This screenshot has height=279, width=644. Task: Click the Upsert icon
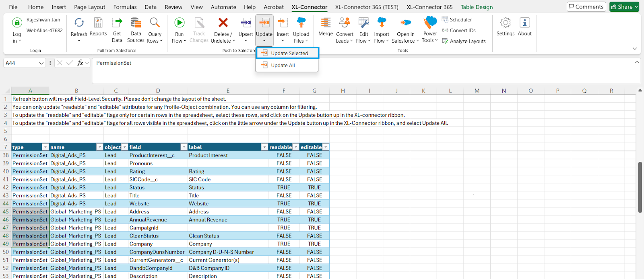pyautogui.click(x=246, y=23)
